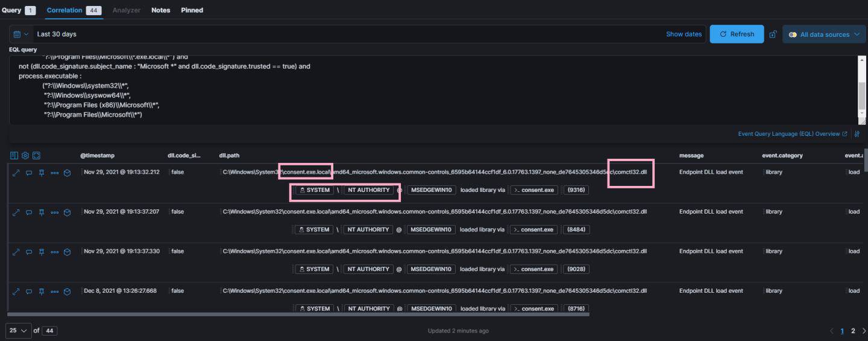Pin the 19:13:37.330 event
Viewport: 868px width, 341px height.
tap(42, 252)
